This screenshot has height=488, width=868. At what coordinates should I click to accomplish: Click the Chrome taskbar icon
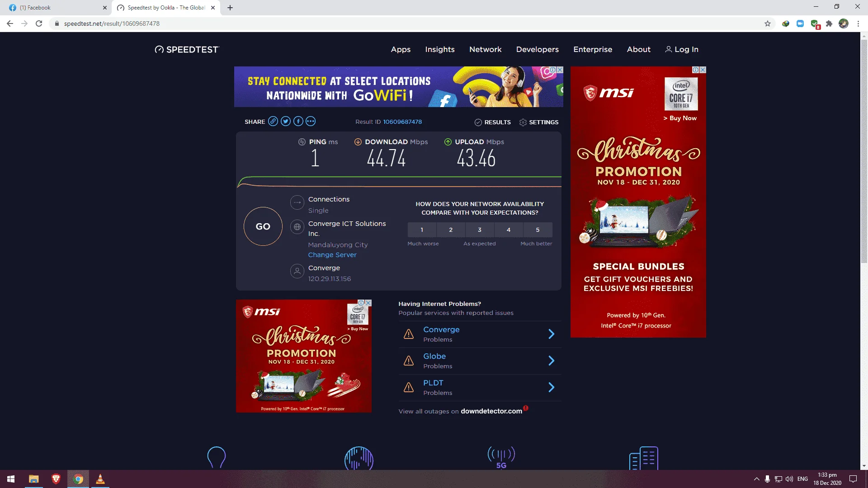coord(78,479)
